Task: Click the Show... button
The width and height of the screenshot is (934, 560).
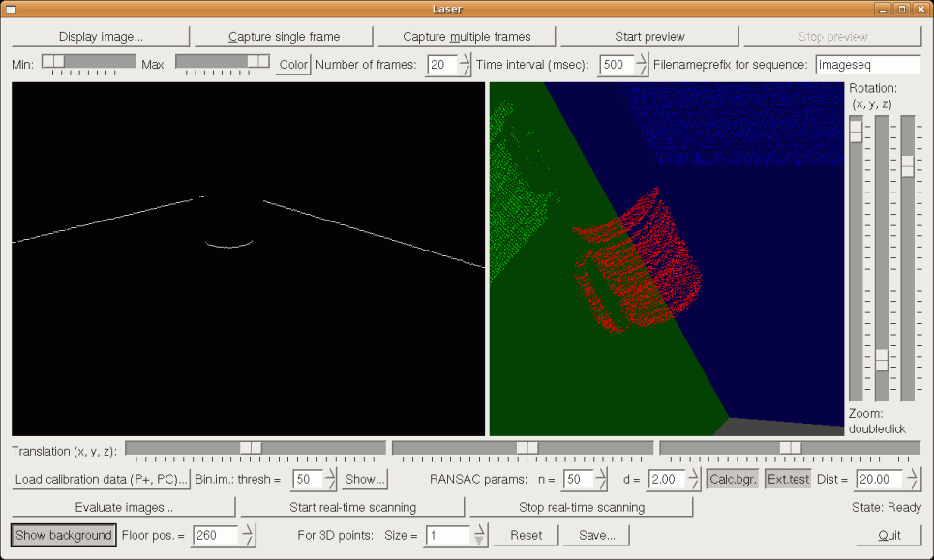Action: tap(365, 479)
